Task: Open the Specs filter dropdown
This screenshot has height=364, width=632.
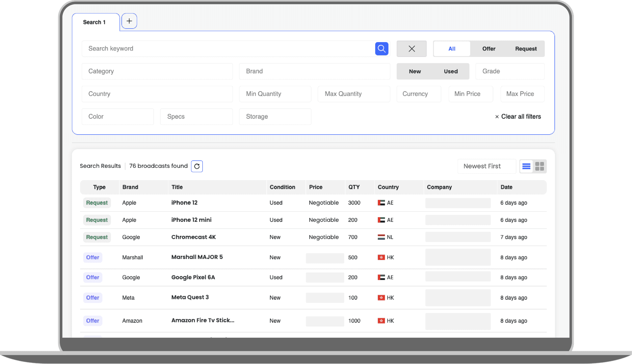Action: (197, 117)
